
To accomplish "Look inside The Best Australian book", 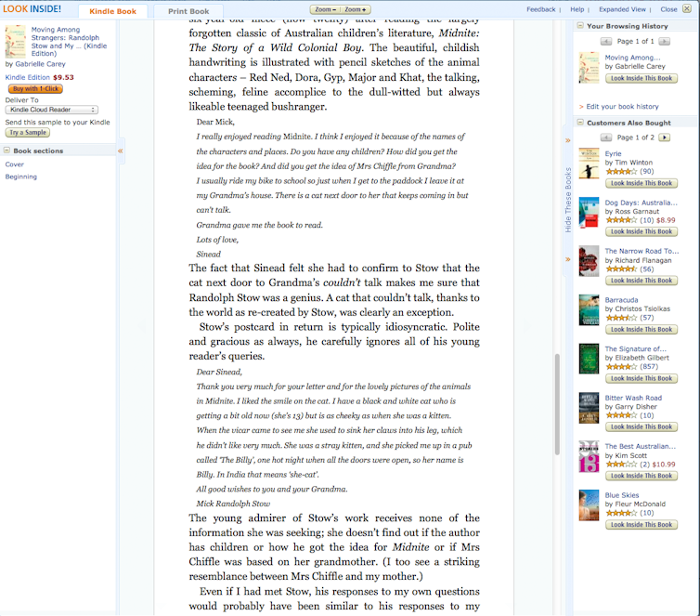I will pos(642,477).
